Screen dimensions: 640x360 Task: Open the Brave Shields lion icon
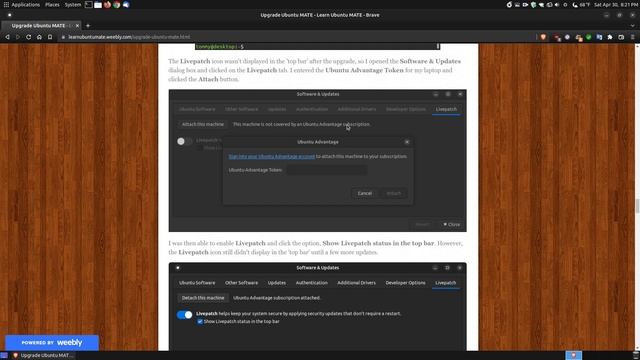point(543,37)
